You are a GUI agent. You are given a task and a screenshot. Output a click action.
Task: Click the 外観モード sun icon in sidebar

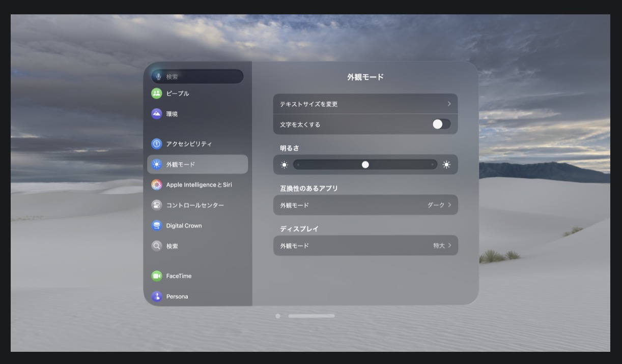click(x=157, y=164)
